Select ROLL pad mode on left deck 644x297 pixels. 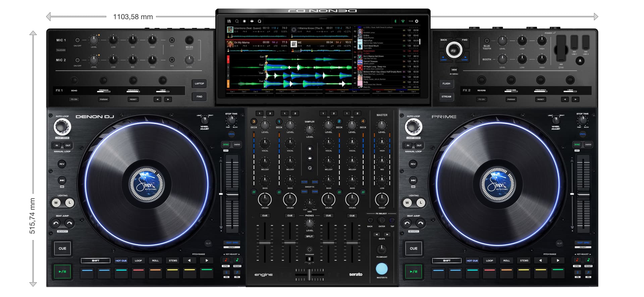click(x=155, y=261)
